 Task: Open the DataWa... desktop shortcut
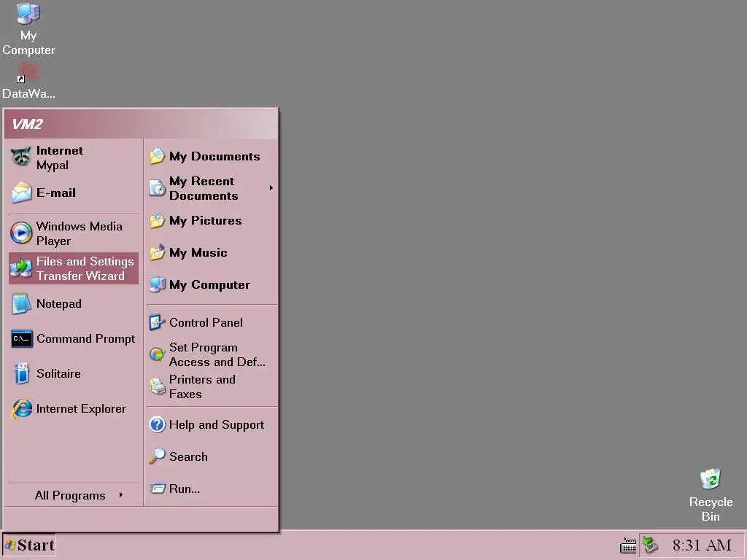[28, 81]
